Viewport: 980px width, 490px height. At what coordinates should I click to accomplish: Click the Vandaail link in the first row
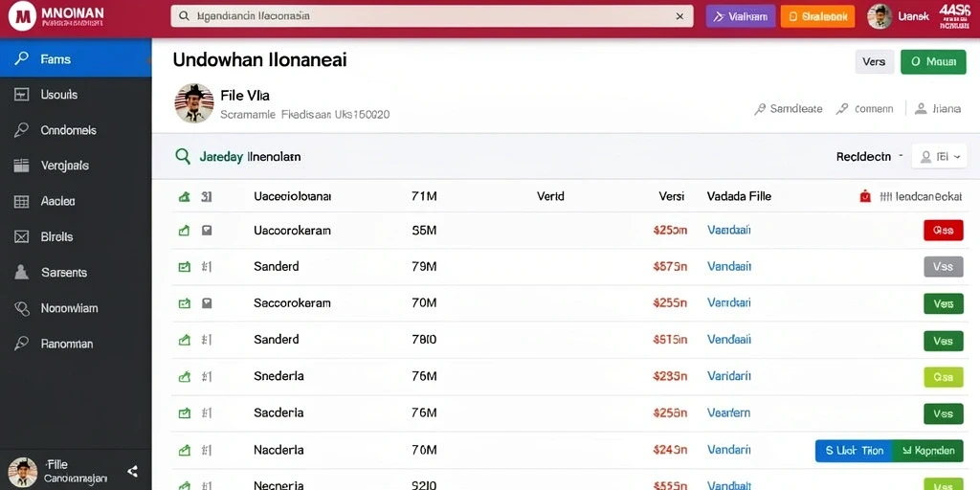click(x=728, y=230)
